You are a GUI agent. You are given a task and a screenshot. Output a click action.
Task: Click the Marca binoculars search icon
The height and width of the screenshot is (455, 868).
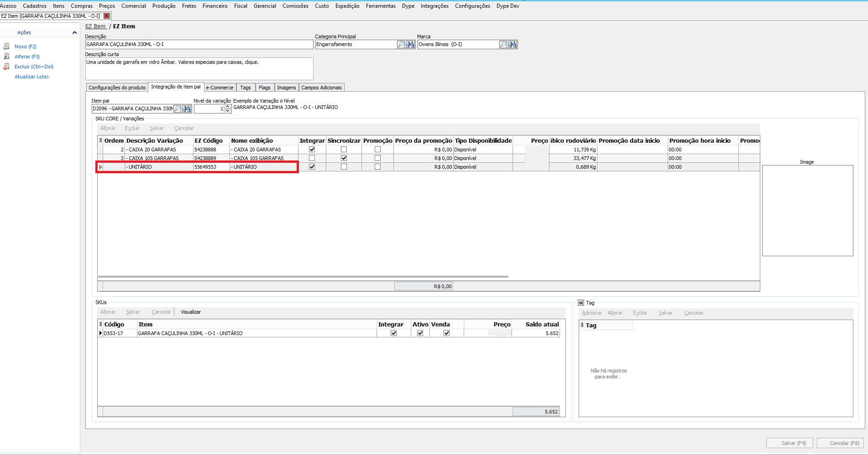coord(512,45)
